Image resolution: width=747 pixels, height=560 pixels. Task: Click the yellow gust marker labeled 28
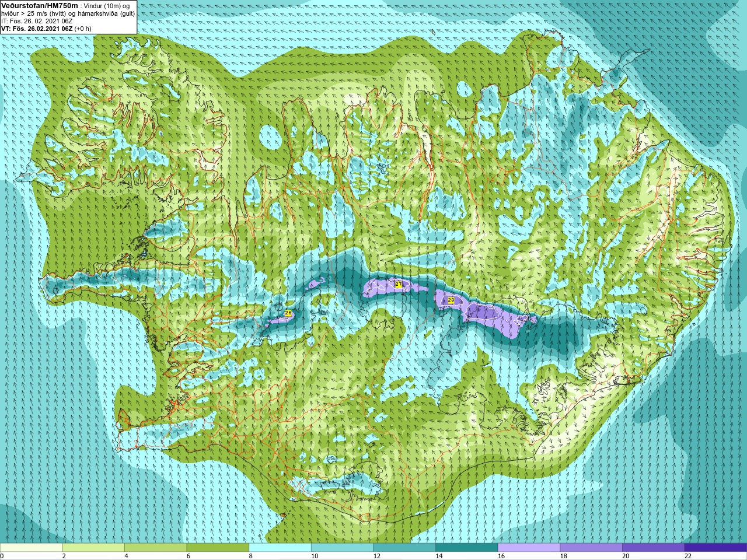(451, 300)
